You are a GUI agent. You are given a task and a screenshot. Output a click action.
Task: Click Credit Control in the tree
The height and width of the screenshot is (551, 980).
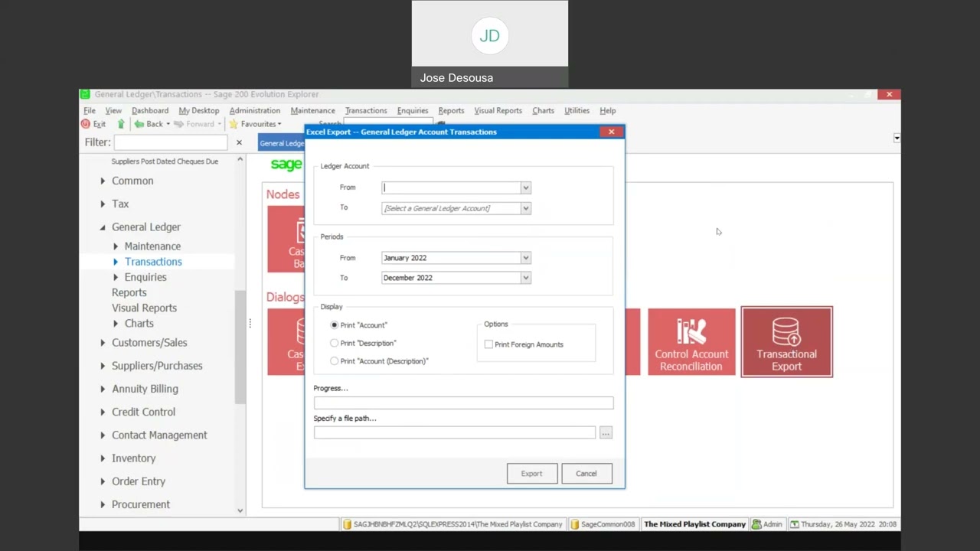143,412
